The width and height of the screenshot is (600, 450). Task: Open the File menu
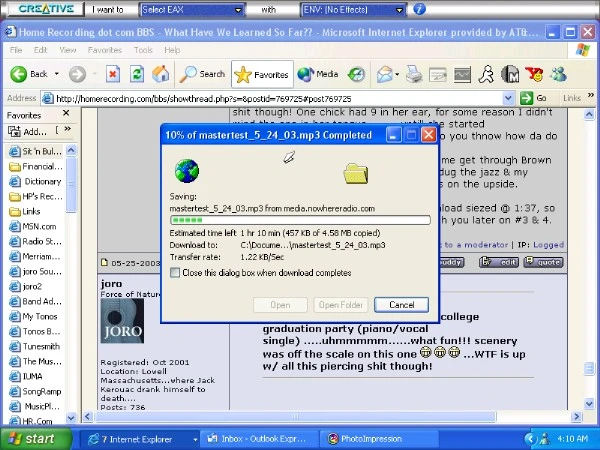click(16, 50)
